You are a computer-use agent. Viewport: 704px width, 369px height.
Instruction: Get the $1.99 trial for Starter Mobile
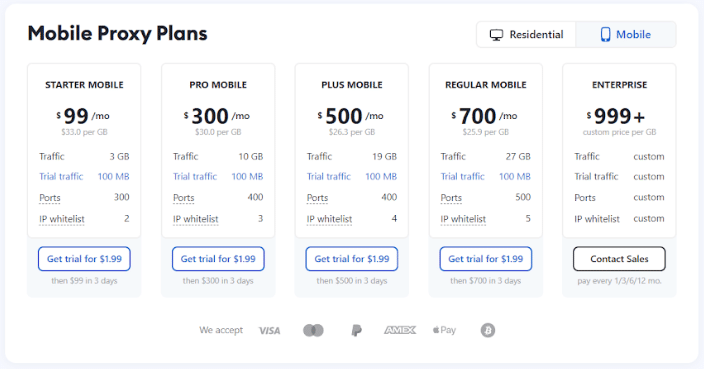[84, 259]
